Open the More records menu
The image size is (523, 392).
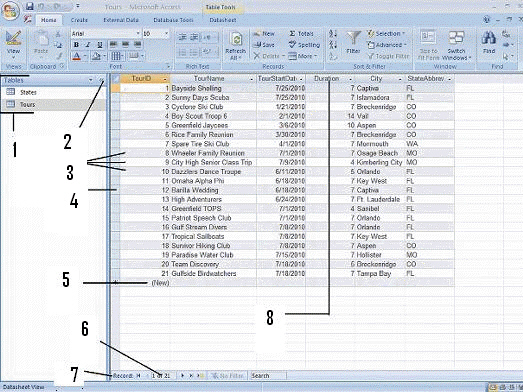[x=302, y=56]
